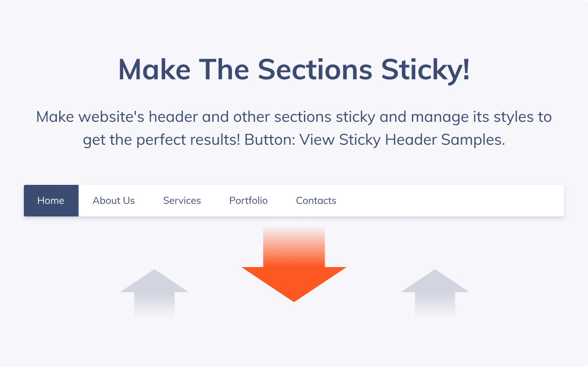Screen dimensions: 588x386
Task: Click the "get the perfect results!" phrase
Action: [x=161, y=140]
